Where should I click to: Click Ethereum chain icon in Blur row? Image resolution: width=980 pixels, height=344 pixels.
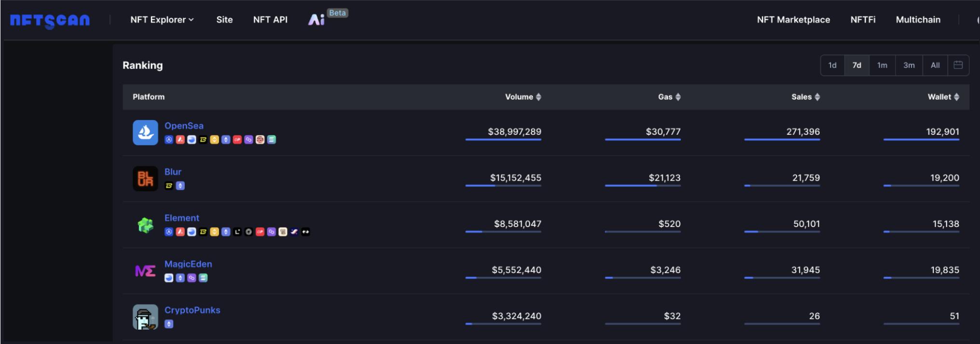pyautogui.click(x=180, y=185)
